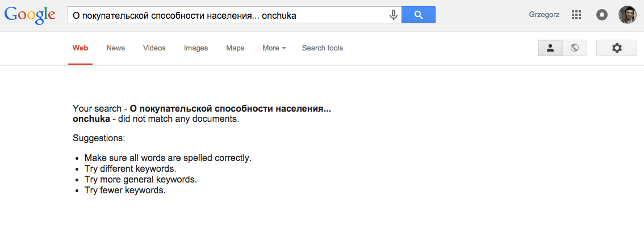Viewport: 644px width, 229px height.
Task: Open the account profile picture
Action: click(628, 15)
